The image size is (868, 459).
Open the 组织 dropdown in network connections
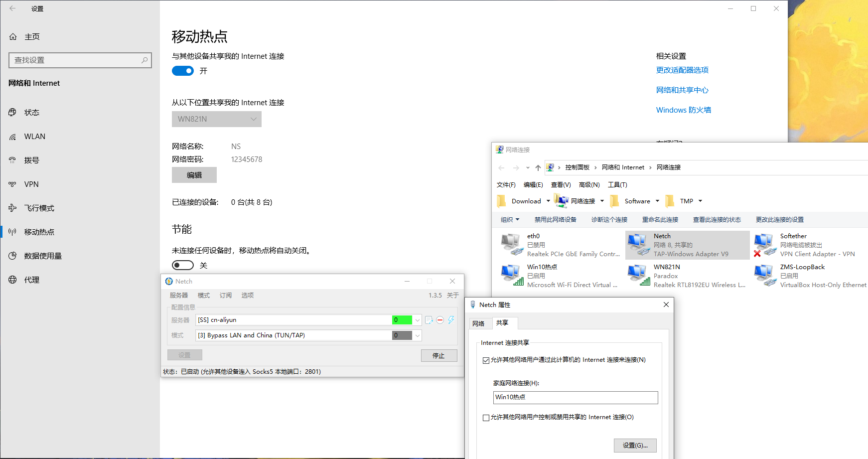pyautogui.click(x=510, y=219)
